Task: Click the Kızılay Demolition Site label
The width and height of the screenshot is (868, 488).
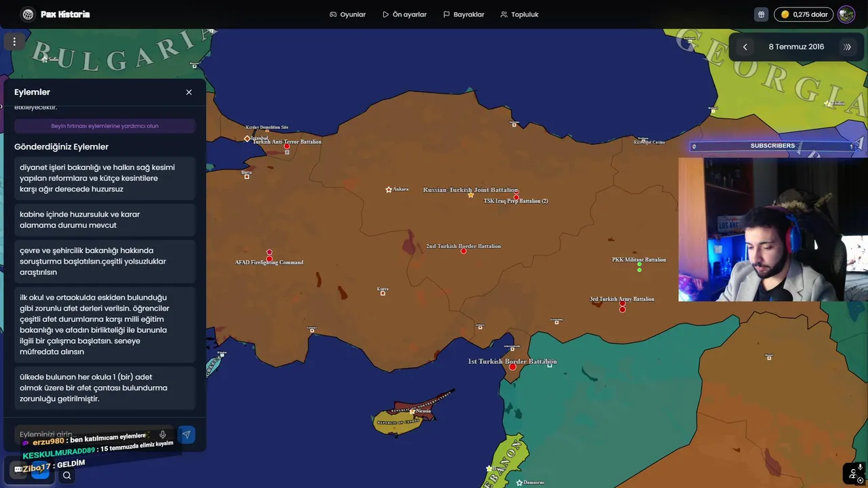Action: click(267, 127)
